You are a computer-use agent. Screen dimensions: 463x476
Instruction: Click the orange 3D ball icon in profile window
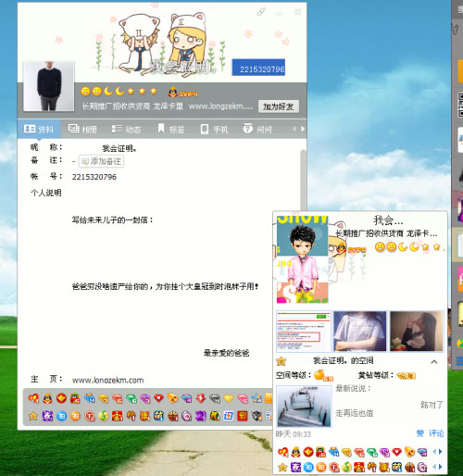[75, 416]
